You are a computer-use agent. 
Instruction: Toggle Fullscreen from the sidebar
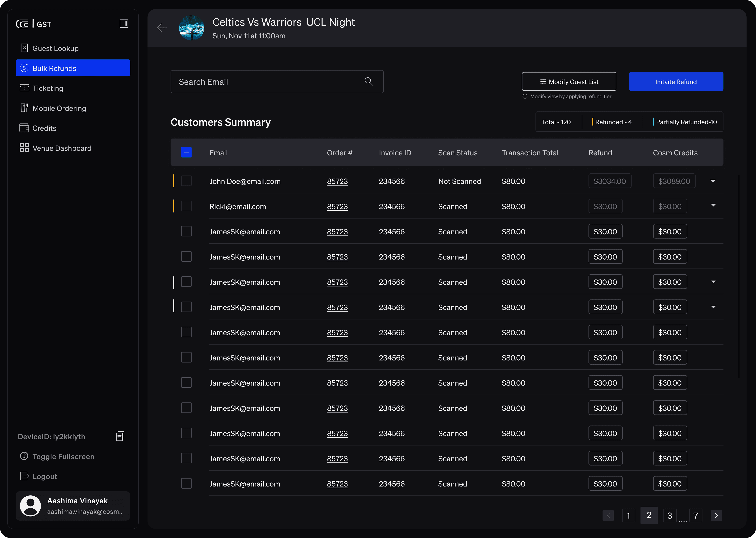(x=63, y=456)
